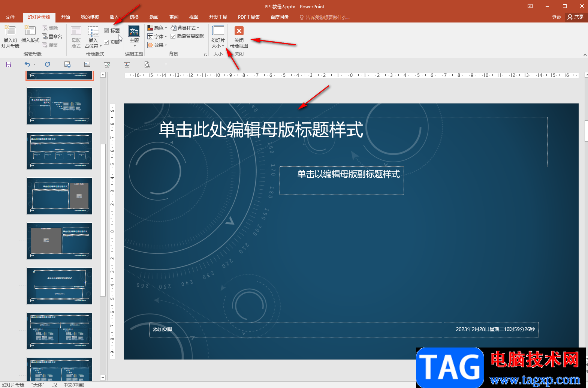This screenshot has height=388, width=588.
Task: Open the Effects (效果) dropdown
Action: click(x=157, y=45)
